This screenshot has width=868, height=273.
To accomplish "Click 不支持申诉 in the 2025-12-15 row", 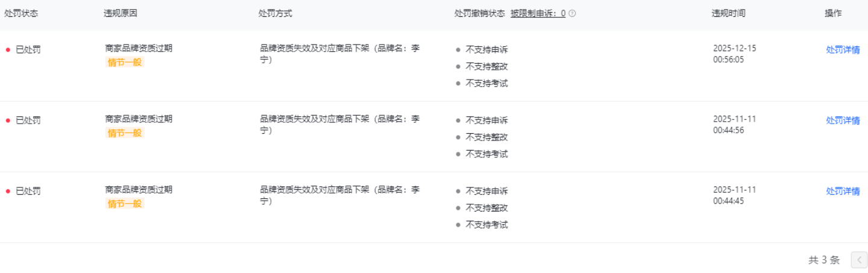I will tap(486, 50).
